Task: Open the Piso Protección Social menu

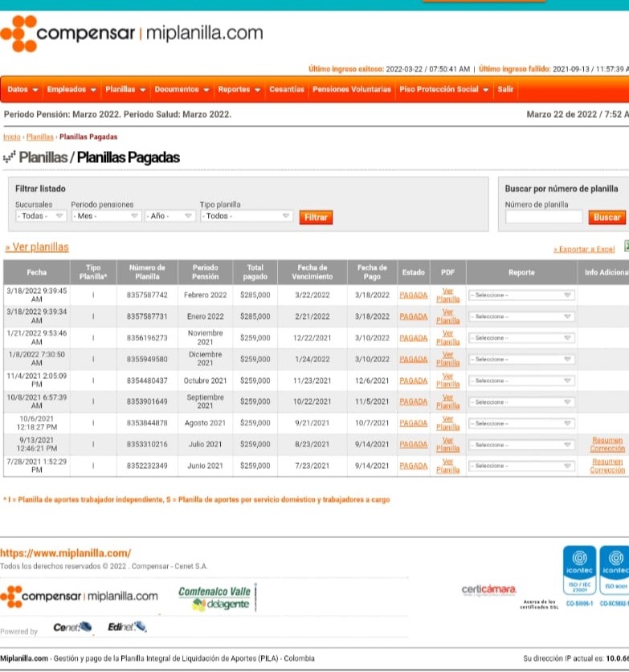Action: coord(443,89)
